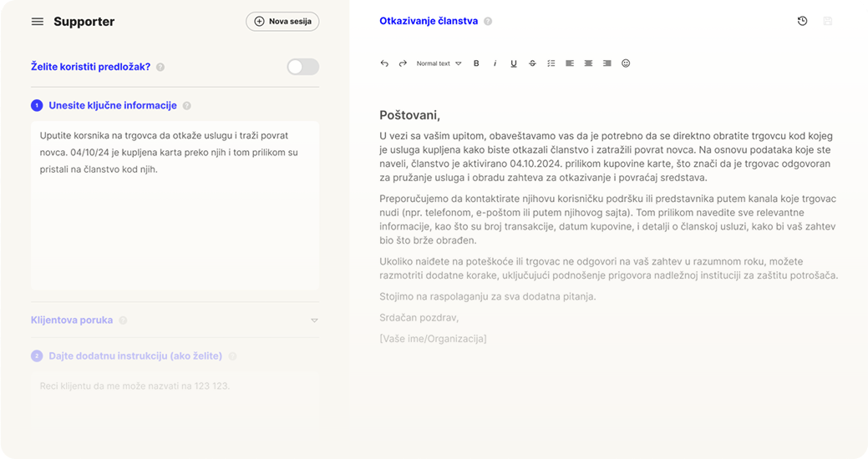Insert a checklist

(x=551, y=63)
